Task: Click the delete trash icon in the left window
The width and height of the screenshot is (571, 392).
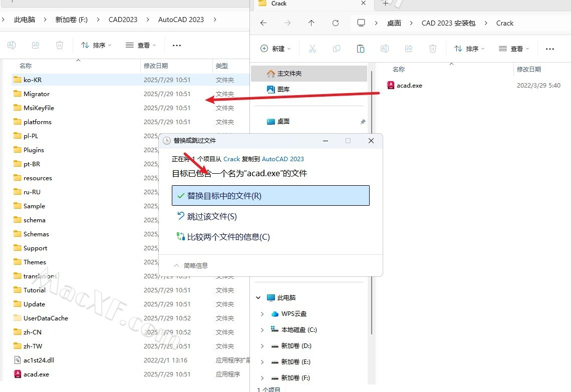Action: (x=60, y=45)
